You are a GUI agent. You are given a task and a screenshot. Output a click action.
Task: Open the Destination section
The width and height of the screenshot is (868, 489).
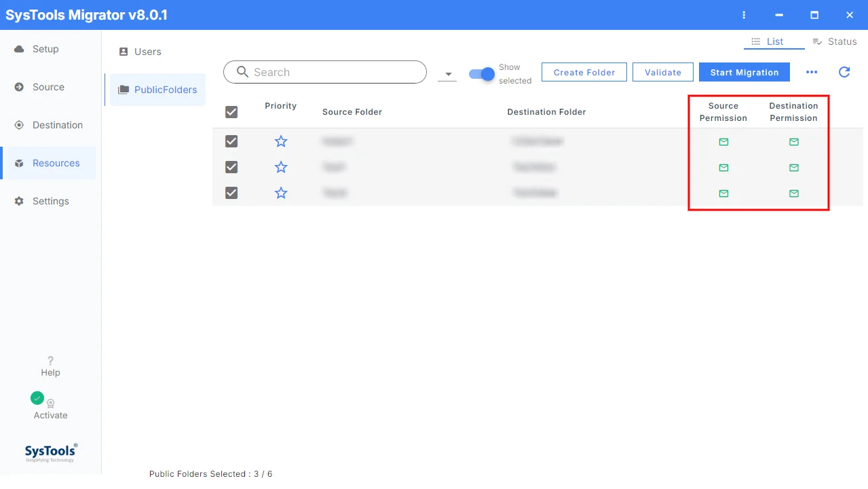point(48,125)
